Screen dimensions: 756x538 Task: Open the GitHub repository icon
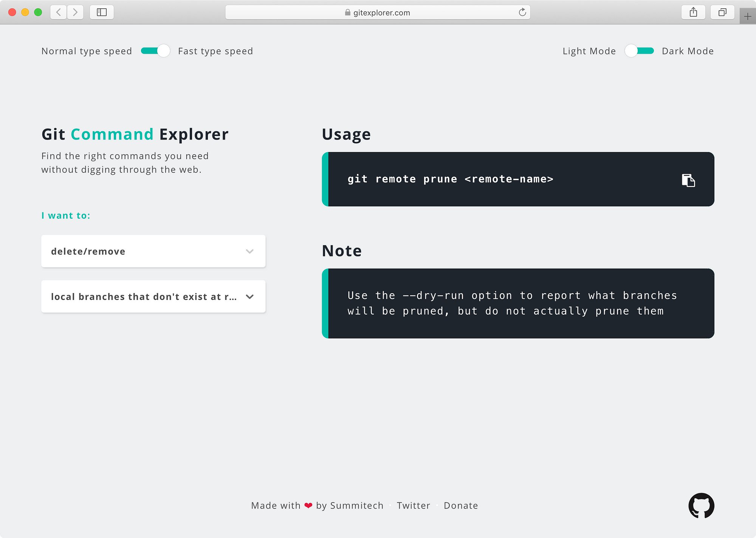pyautogui.click(x=701, y=505)
